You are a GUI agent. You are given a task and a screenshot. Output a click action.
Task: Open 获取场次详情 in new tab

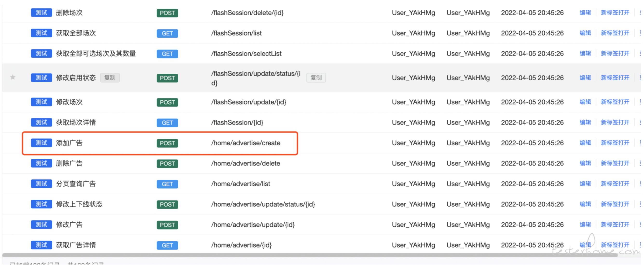pos(615,123)
